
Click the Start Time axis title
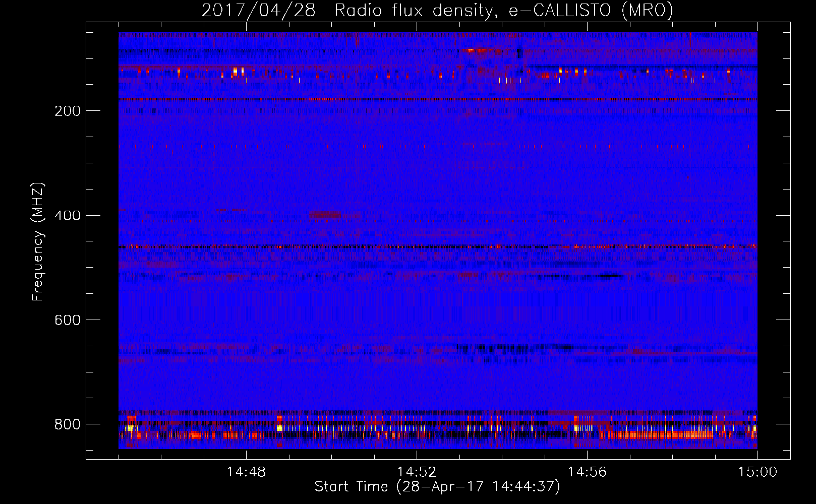pos(437,487)
